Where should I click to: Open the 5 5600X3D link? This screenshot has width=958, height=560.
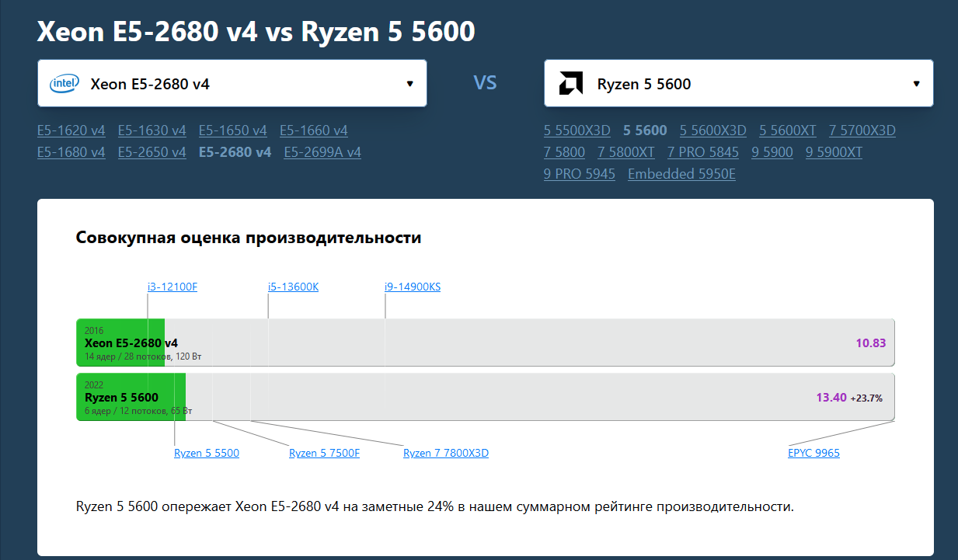coord(713,130)
